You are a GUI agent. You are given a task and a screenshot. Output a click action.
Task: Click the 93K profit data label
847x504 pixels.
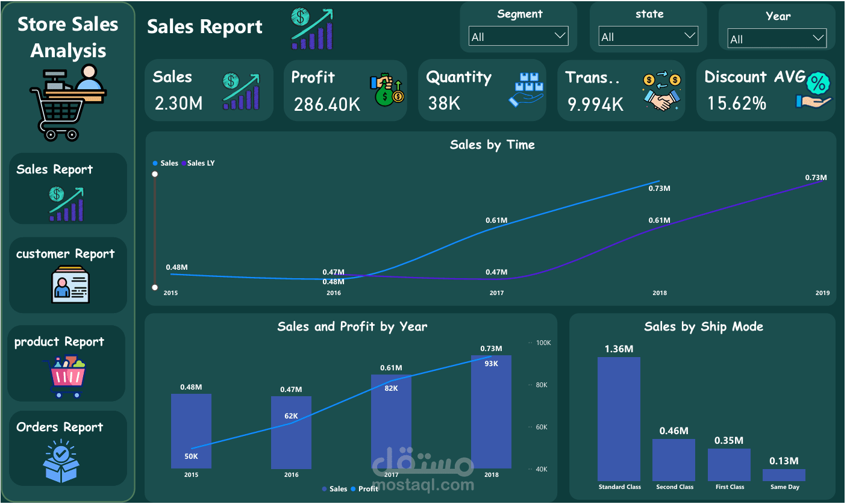(x=491, y=363)
